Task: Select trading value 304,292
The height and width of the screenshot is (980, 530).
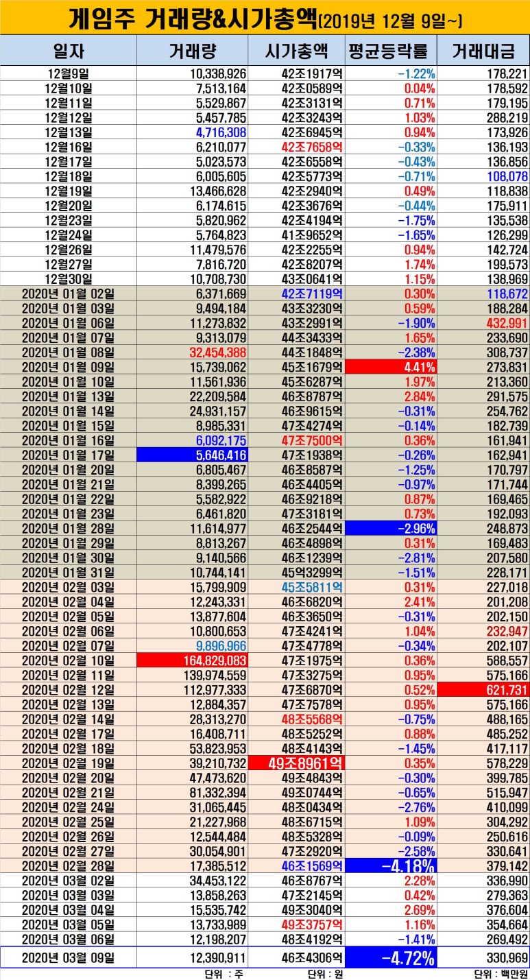Action: click(509, 821)
